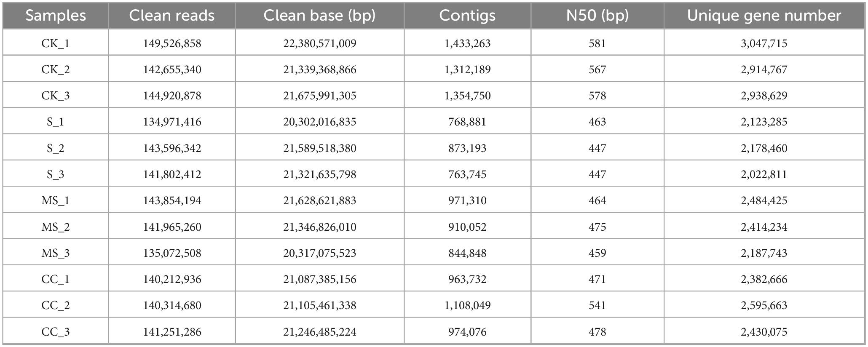Image resolution: width=868 pixels, height=347 pixels.
Task: Select unique gene number 2,022,811
Action: click(x=764, y=174)
